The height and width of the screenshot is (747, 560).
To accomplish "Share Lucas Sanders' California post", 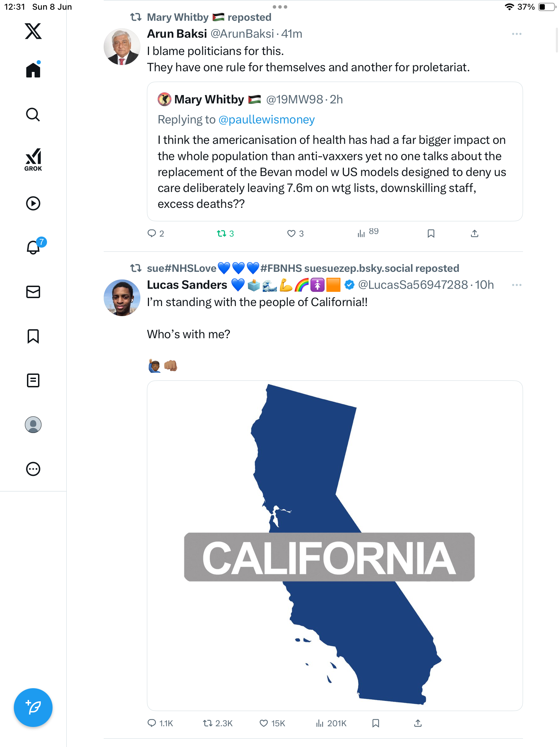I will click(x=418, y=723).
